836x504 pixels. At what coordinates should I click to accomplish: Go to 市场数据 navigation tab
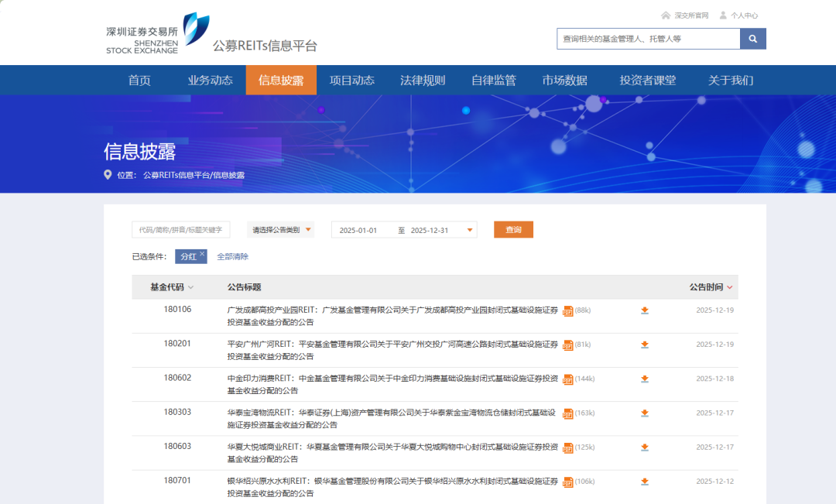(x=564, y=81)
